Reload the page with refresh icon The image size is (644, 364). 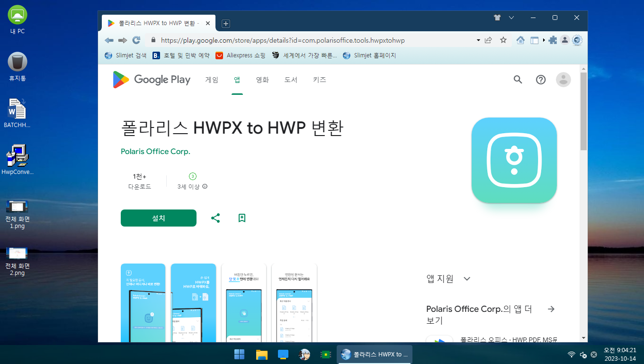coord(136,40)
